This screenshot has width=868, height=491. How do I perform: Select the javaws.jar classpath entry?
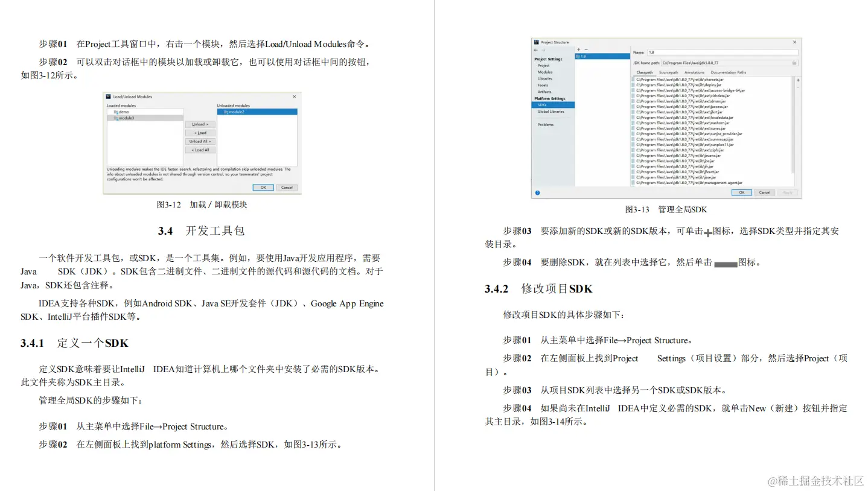[676, 156]
